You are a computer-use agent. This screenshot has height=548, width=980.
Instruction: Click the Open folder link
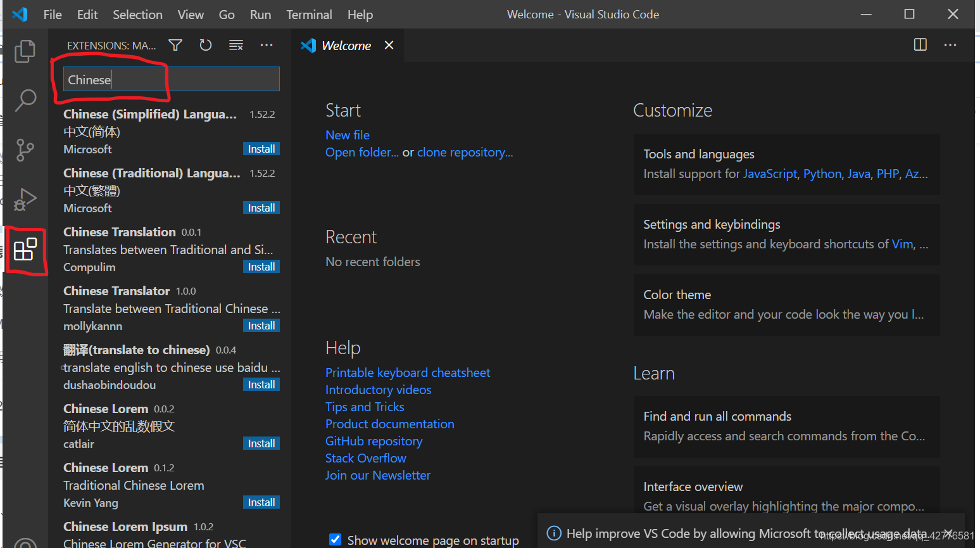click(362, 152)
